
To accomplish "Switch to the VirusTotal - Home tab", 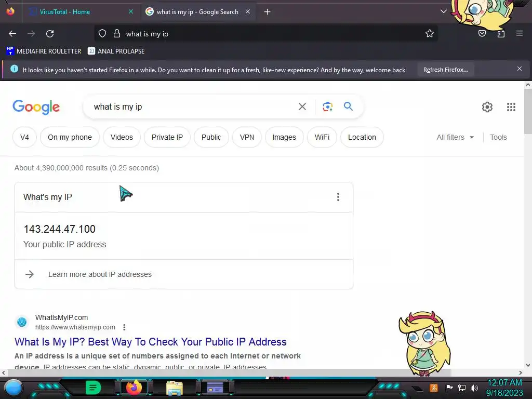I will click(x=64, y=12).
